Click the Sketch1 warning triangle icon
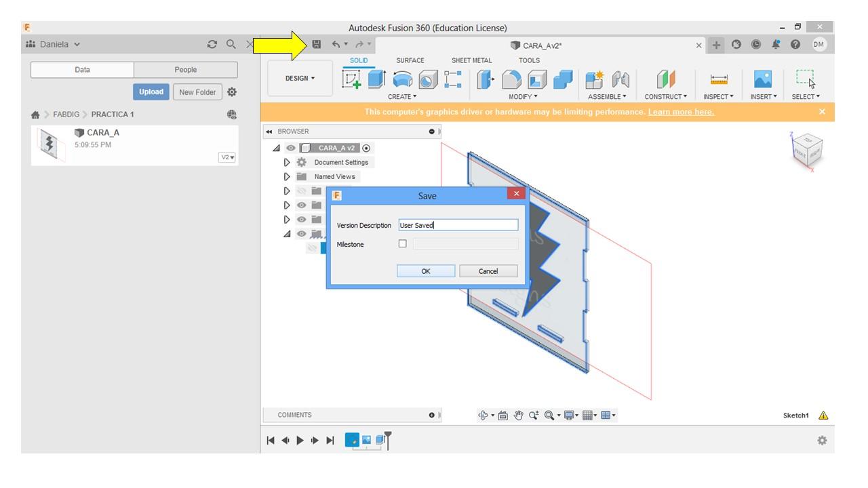The width and height of the screenshot is (868, 488). click(x=823, y=415)
